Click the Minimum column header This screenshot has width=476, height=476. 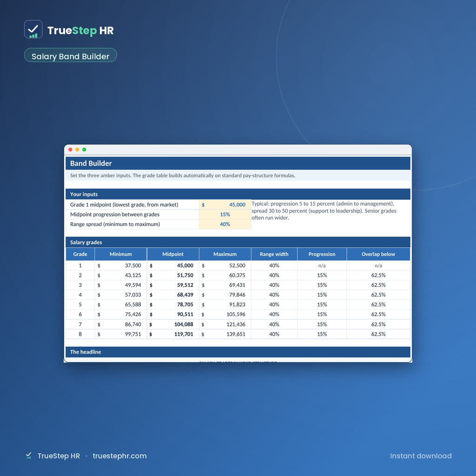click(x=121, y=254)
